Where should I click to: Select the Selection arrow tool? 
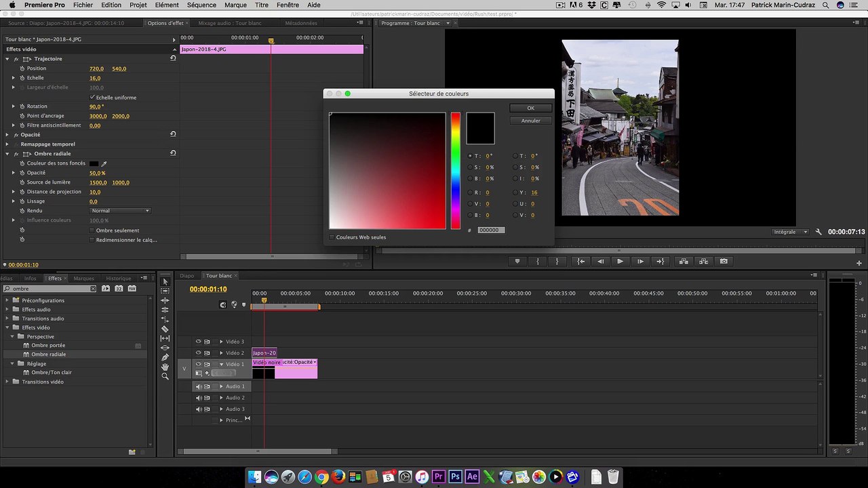pyautogui.click(x=165, y=281)
